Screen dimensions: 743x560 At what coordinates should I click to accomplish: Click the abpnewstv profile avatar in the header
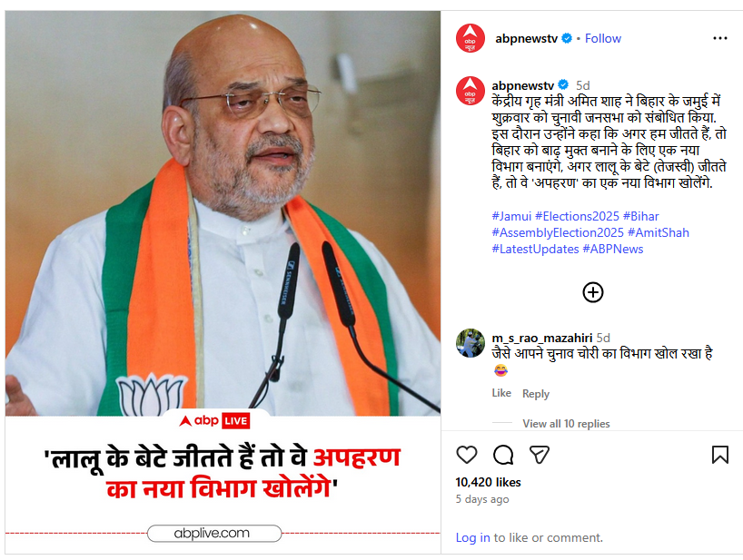(471, 38)
